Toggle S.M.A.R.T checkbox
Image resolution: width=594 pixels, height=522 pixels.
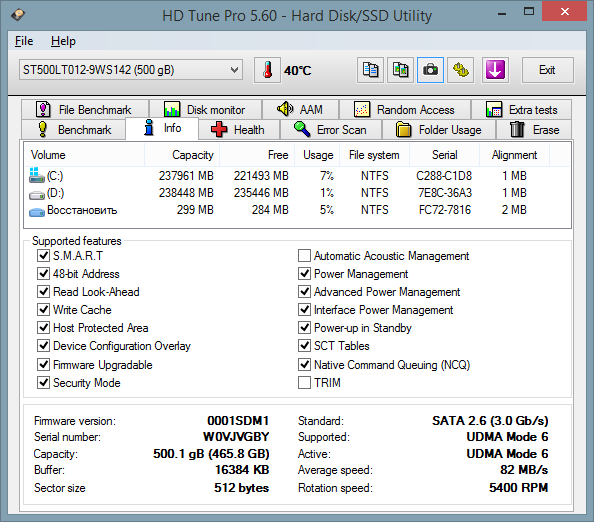[43, 255]
